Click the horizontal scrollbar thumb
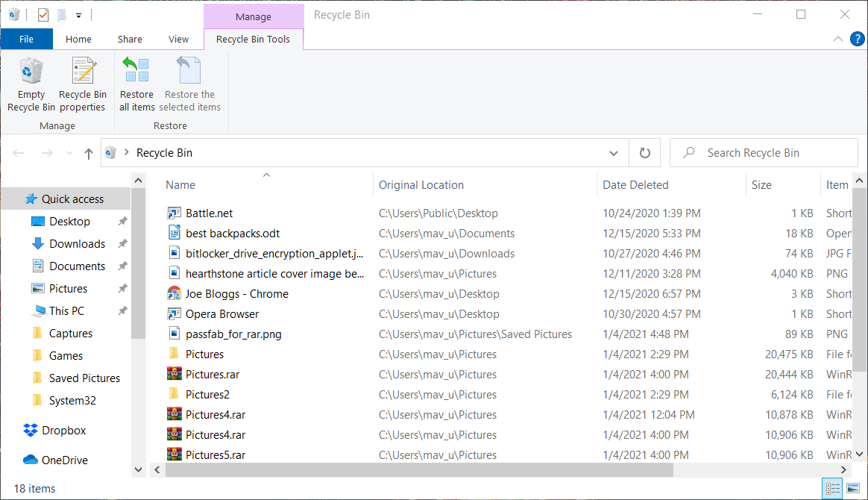 tap(419, 469)
